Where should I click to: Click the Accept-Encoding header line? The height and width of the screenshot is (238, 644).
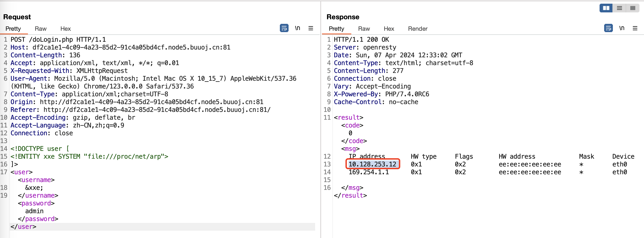click(x=73, y=117)
